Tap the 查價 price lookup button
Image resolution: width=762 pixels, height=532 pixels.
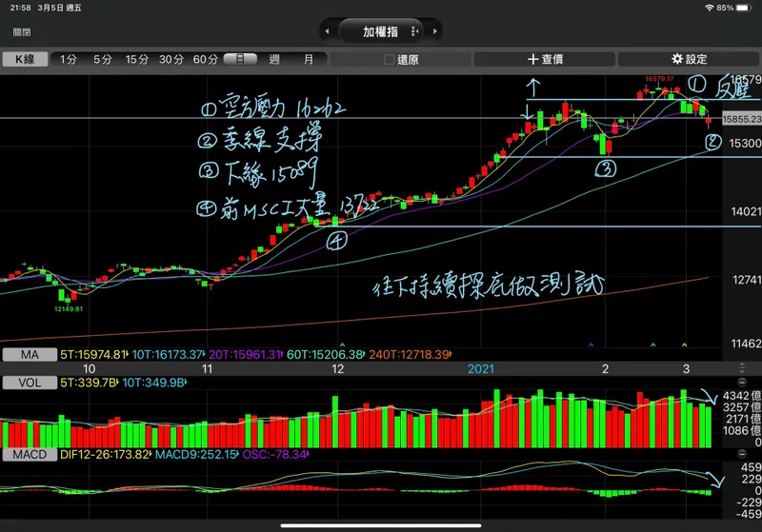(545, 59)
